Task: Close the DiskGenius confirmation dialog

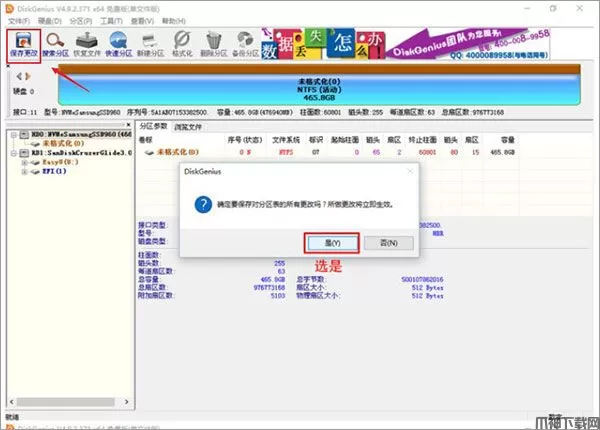Action: [410, 171]
